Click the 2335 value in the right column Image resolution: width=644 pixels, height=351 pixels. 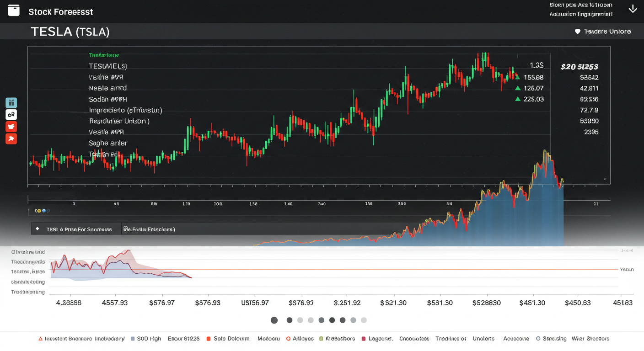(x=591, y=132)
